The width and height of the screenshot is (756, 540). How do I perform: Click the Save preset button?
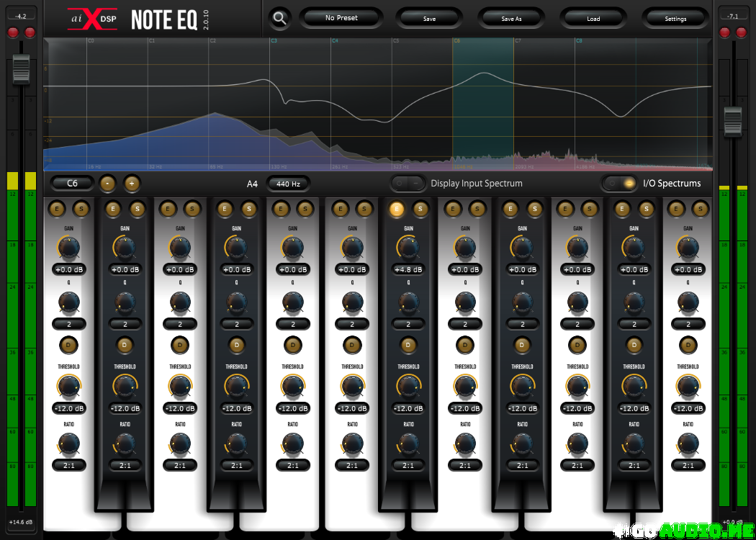click(x=429, y=19)
